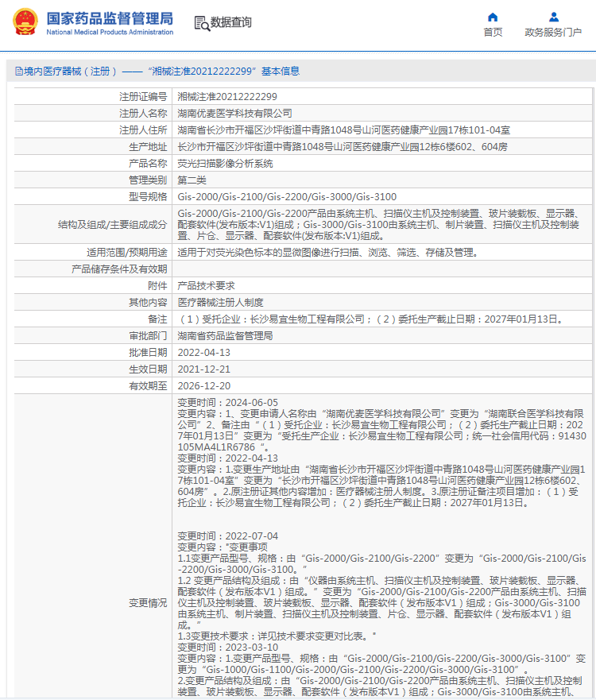Viewport: 596px width, 700px height.
Task: Click the document icon before 境内医疗器械
Action: click(x=19, y=72)
